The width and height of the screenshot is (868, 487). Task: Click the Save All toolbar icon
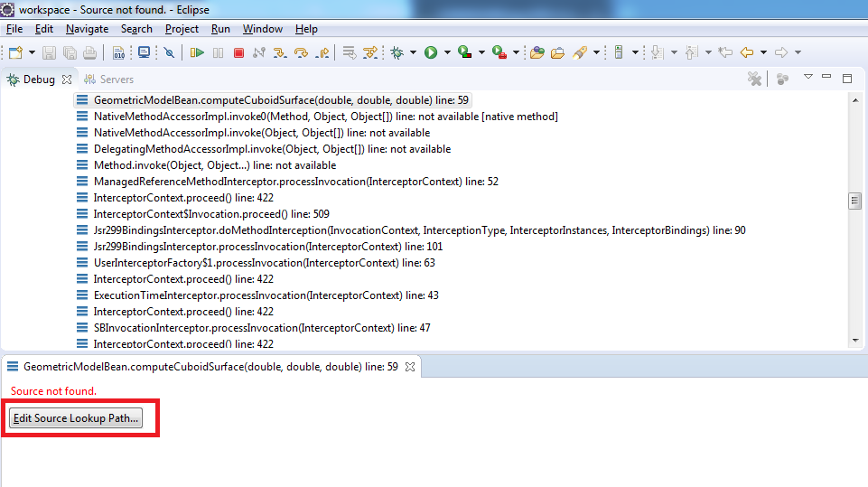70,52
